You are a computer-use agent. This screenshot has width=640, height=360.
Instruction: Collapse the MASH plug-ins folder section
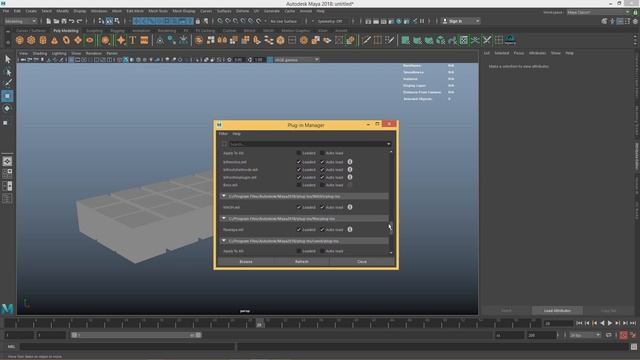224,196
